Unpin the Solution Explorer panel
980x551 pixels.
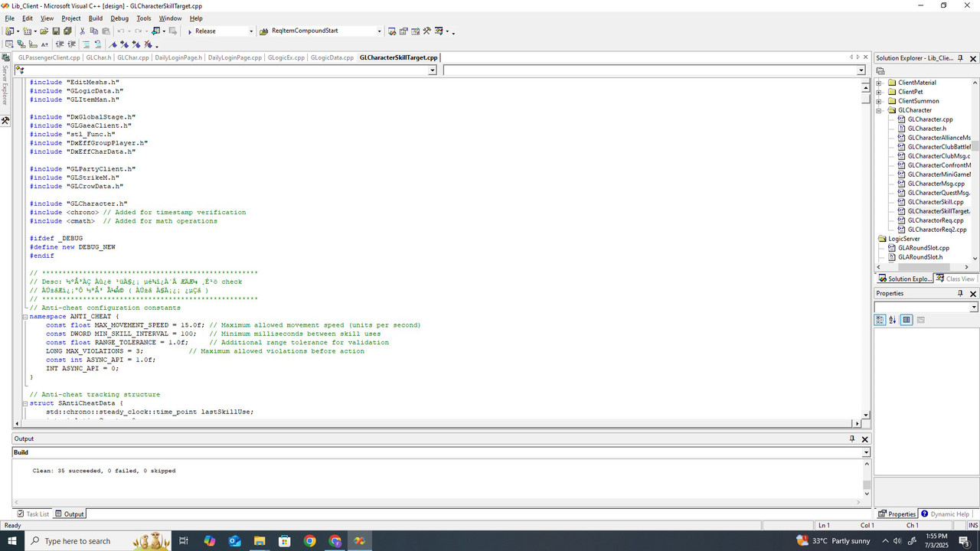click(x=962, y=57)
